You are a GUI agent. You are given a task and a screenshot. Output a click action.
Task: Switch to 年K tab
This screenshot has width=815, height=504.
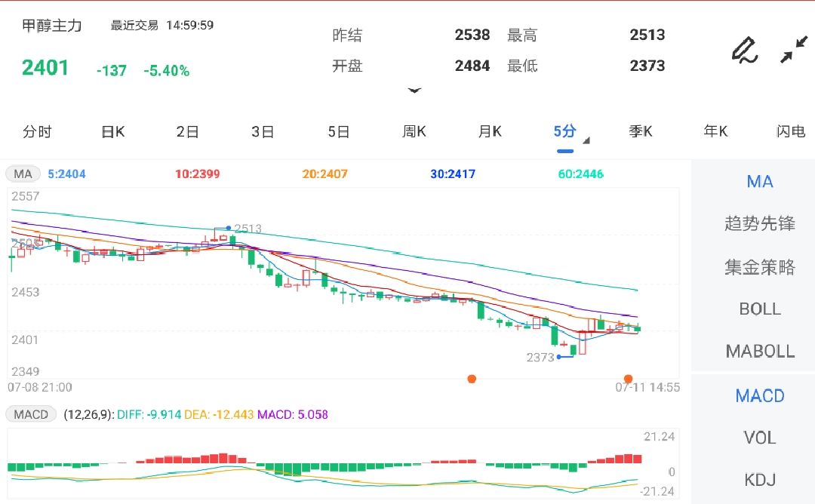(x=715, y=131)
